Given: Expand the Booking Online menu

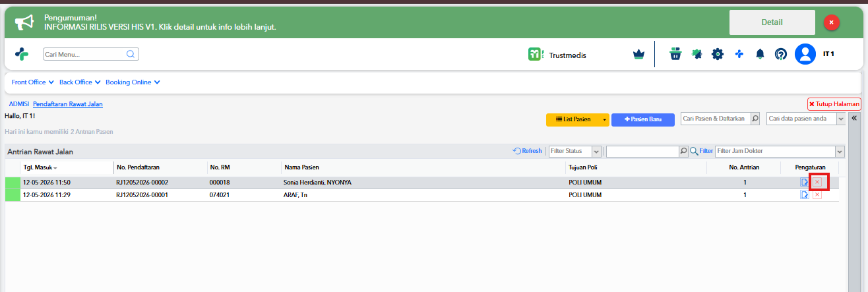Looking at the screenshot, I should (133, 82).
